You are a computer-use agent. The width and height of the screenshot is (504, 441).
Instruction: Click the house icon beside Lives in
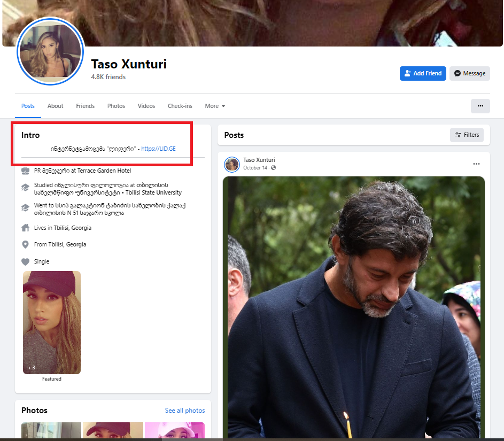coord(26,228)
